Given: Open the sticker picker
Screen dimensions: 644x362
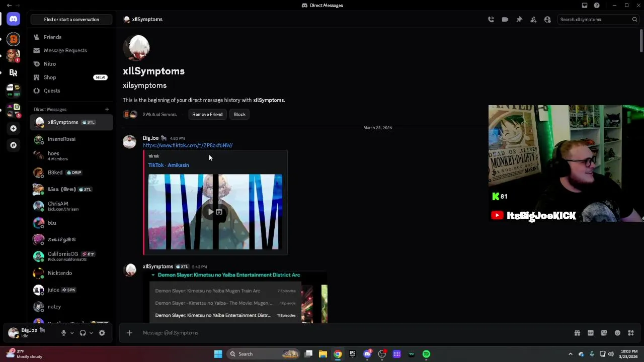Looking at the screenshot, I should (604, 333).
